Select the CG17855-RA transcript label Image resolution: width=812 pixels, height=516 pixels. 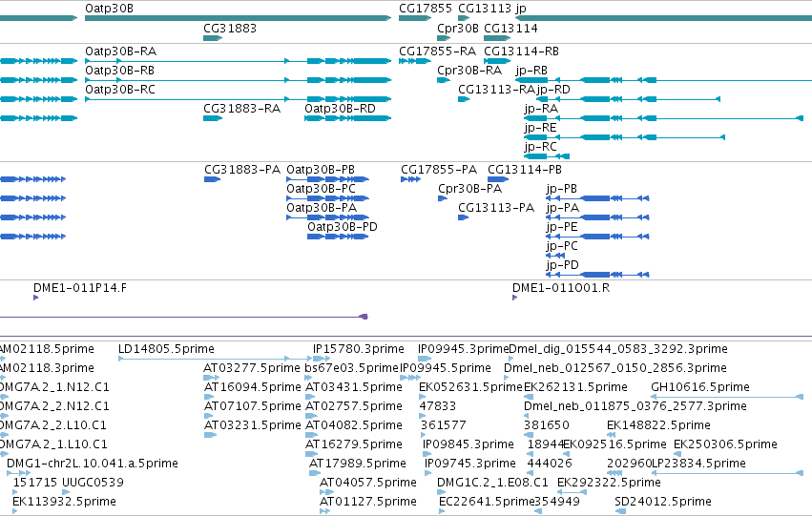438,52
